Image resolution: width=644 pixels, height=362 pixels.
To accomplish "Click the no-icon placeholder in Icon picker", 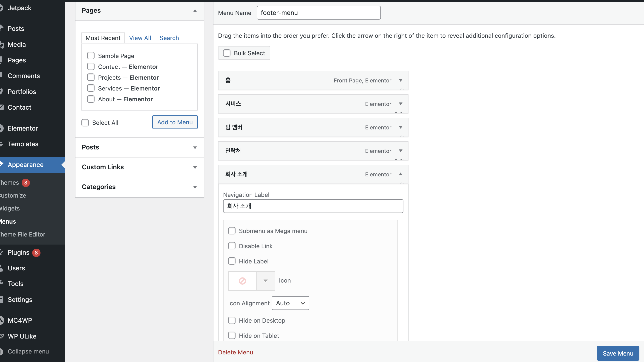I will [242, 281].
